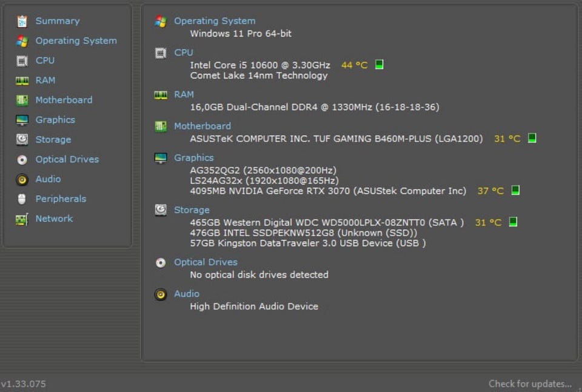Click the Motherboard icon in summary pane
Viewport: 582px width, 392px height.
pos(160,127)
